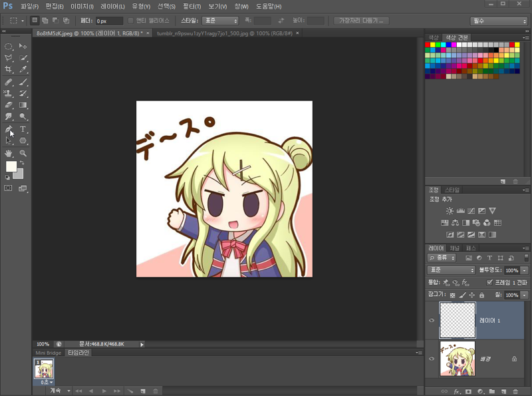Reset to default foreground and background colors
This screenshot has height=396, width=532.
pos(7,177)
